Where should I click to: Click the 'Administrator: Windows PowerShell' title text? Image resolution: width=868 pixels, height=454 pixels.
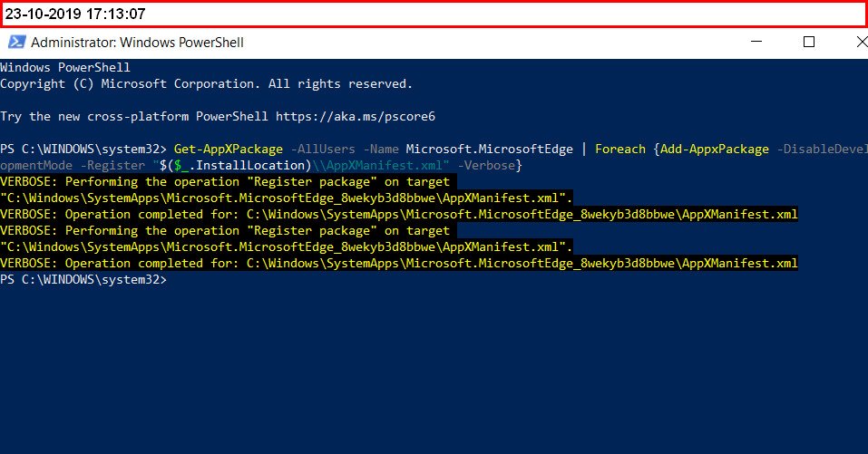click(x=137, y=43)
